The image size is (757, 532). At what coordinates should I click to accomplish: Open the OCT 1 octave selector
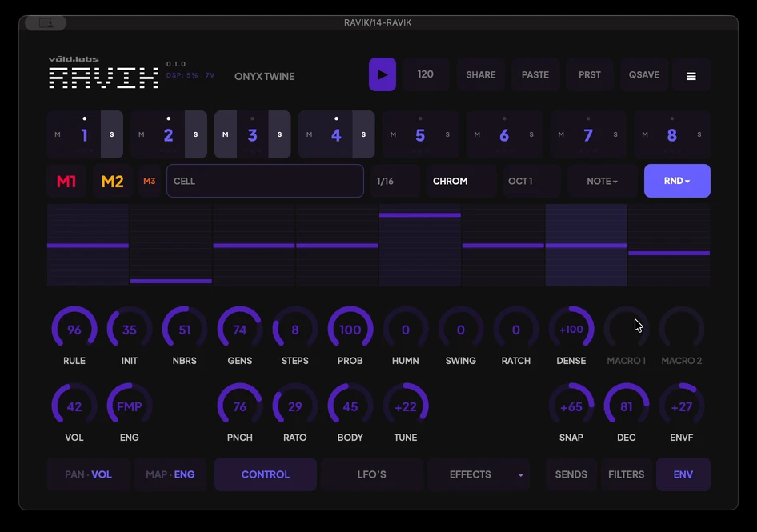531,181
